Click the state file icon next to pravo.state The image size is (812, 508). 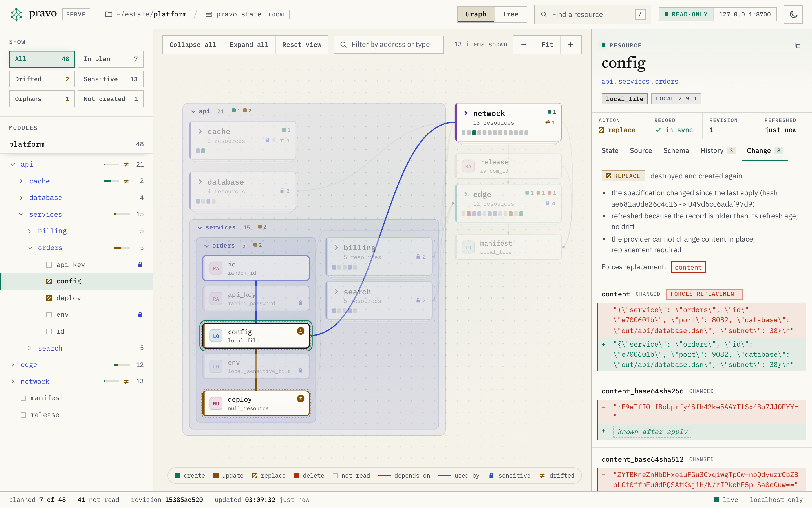coord(208,14)
